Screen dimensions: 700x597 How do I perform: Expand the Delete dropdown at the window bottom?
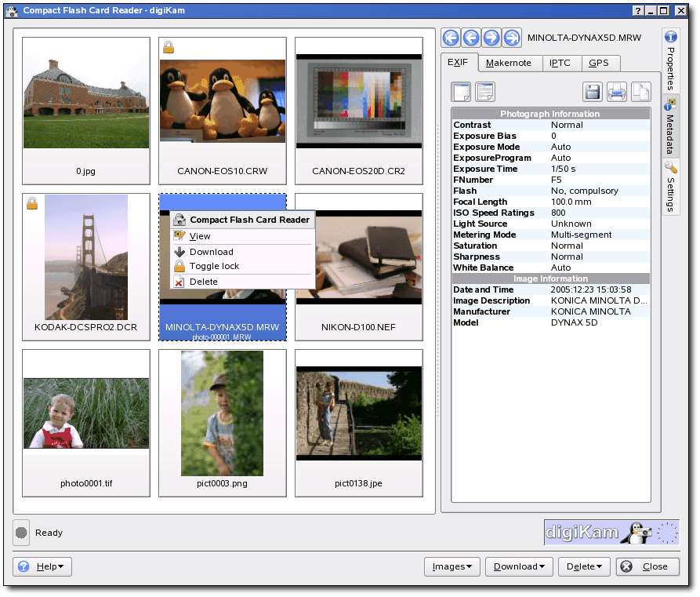pos(584,566)
